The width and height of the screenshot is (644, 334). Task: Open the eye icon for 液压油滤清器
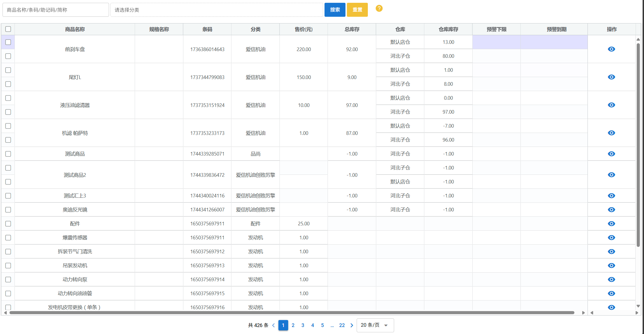point(611,105)
